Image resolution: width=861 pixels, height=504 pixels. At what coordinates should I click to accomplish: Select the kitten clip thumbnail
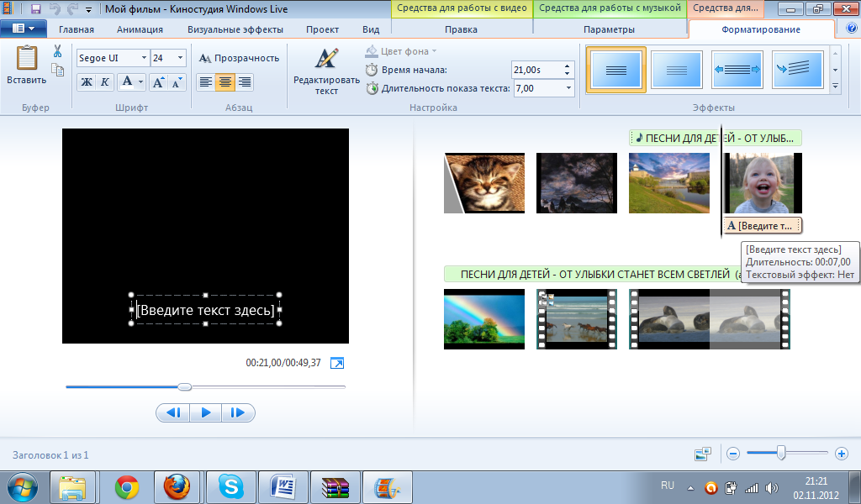(x=483, y=183)
